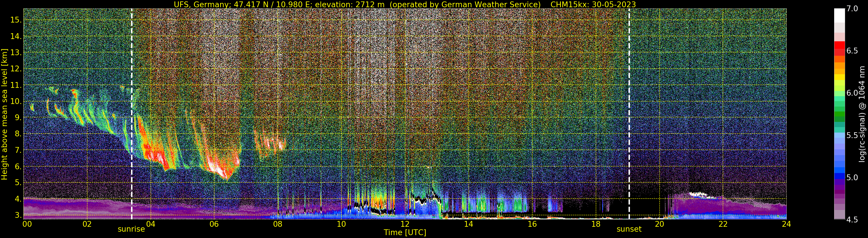Screen dimensions: 868x238
Task: Click the 15 km height tick label
Action: [16, 20]
